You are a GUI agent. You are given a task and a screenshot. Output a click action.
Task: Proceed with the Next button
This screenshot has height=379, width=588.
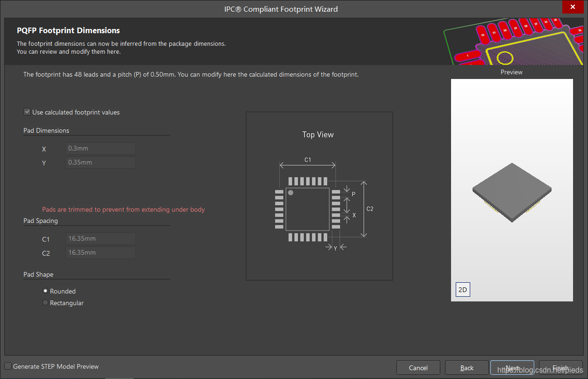512,368
